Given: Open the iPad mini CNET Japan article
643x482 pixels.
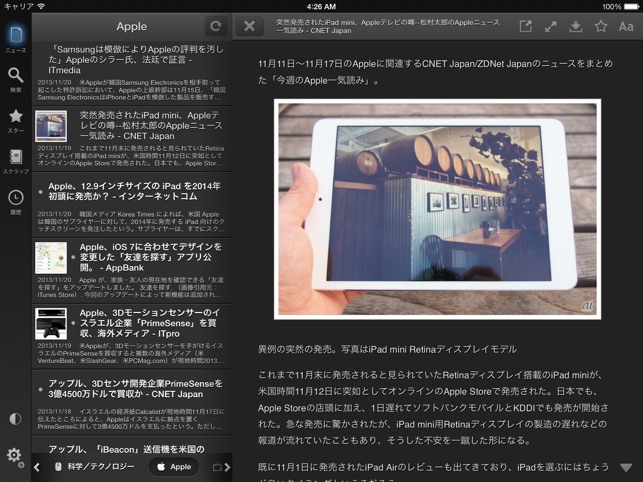Looking at the screenshot, I should [132, 139].
